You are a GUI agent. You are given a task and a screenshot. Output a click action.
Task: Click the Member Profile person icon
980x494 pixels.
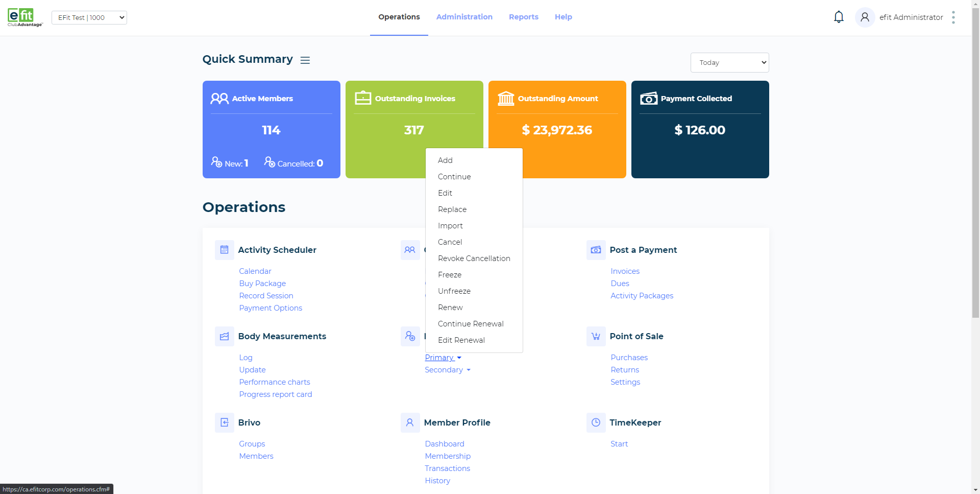(x=410, y=422)
